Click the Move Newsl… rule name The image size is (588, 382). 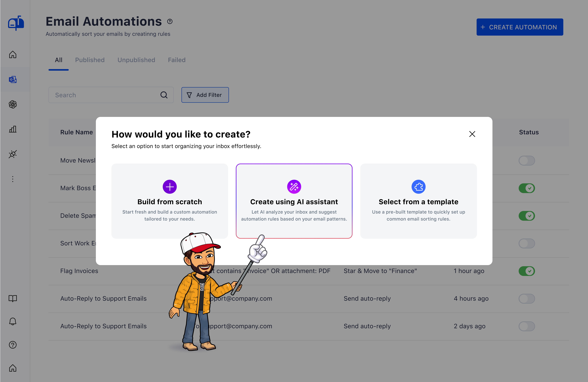[x=78, y=160]
